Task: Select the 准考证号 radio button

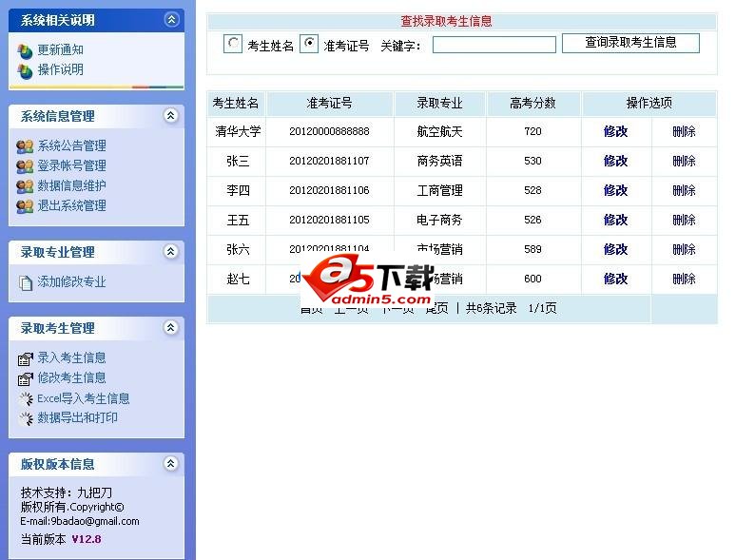Action: point(309,44)
